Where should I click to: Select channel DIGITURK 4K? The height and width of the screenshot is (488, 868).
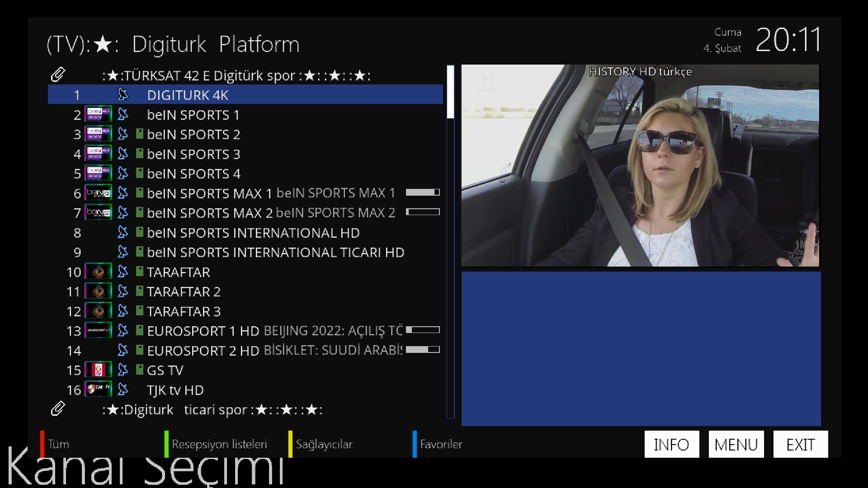245,95
